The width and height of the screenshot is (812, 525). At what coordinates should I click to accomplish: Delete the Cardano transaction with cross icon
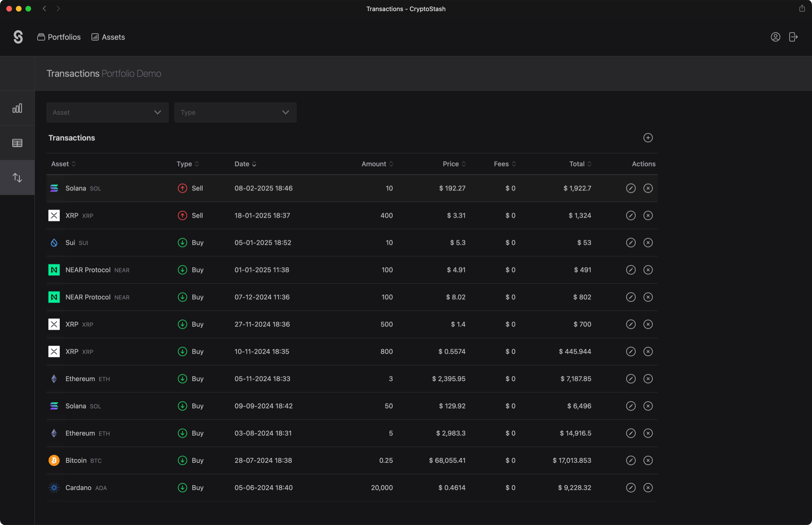pyautogui.click(x=648, y=488)
